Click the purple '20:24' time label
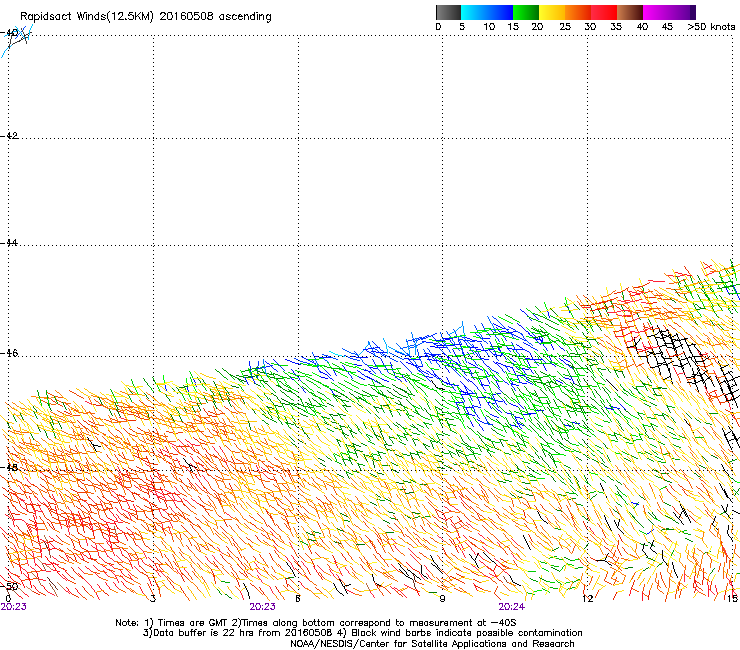Image resolution: width=740 pixels, height=650 pixels. pos(512,607)
